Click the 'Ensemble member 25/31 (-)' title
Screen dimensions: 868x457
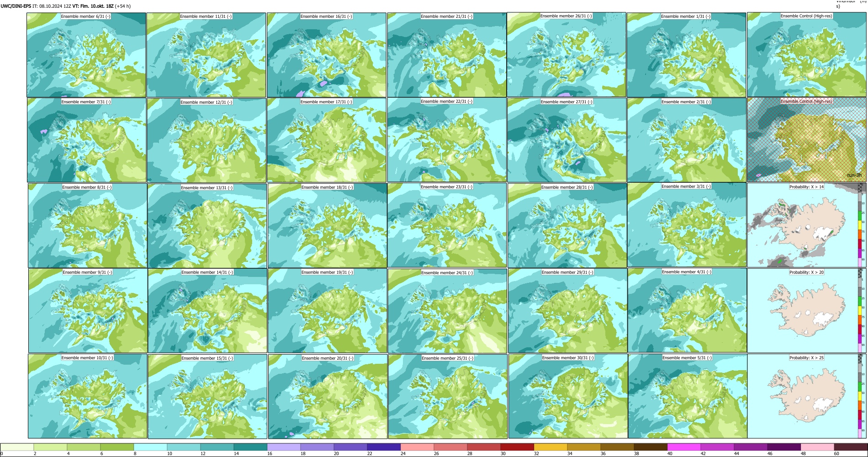pyautogui.click(x=447, y=358)
